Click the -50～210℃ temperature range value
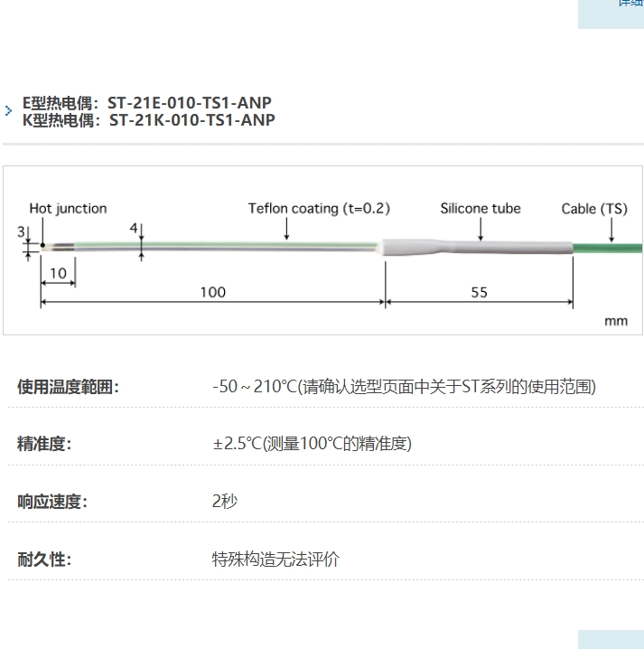 tap(255, 387)
